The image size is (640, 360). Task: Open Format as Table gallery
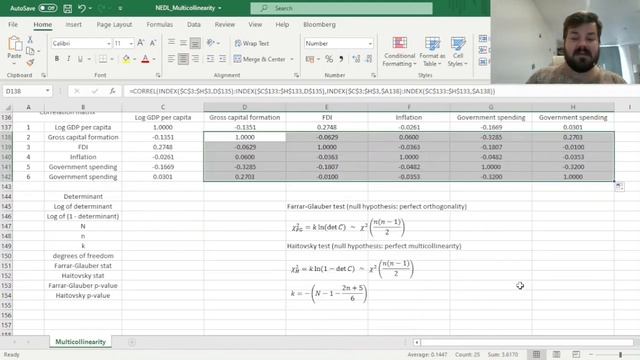[x=432, y=52]
